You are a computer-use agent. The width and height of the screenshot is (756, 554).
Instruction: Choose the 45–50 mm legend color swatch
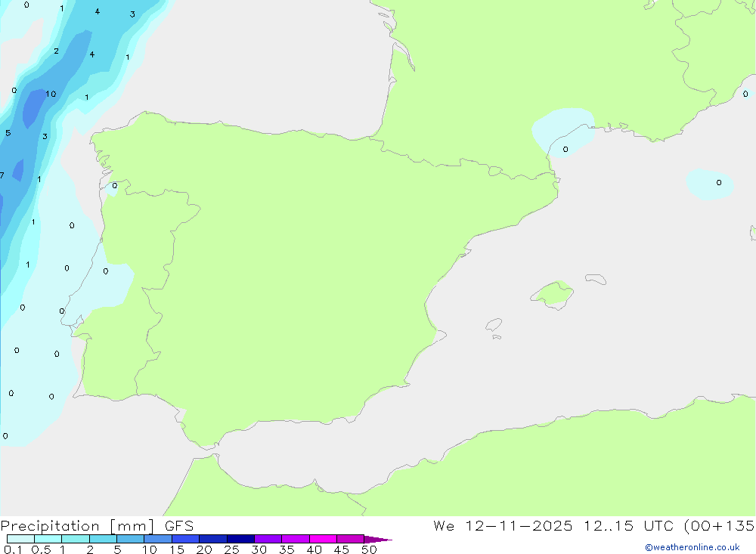tap(350, 539)
